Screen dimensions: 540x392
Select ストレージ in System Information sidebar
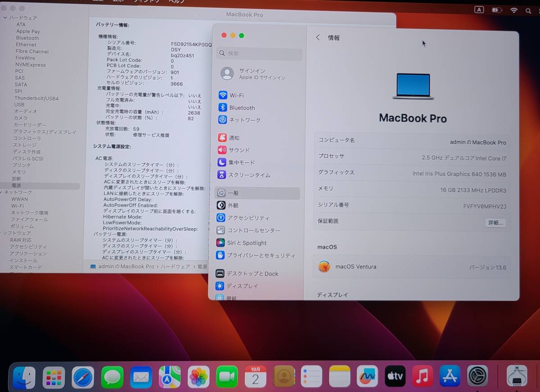coord(25,145)
